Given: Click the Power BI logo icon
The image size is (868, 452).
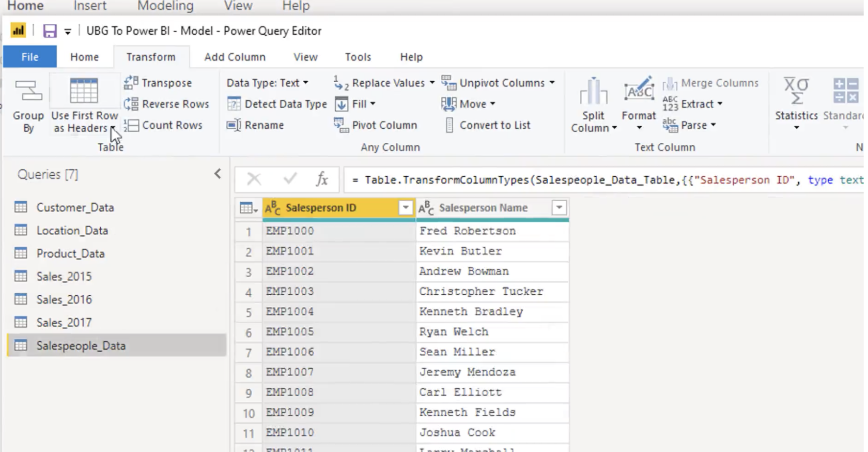Looking at the screenshot, I should pos(18,31).
